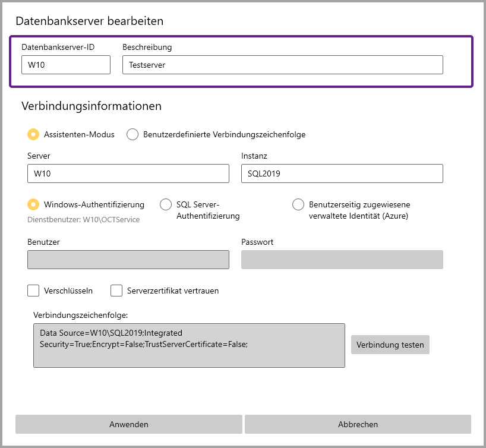
Task: Click the Beschreibung field containing Testserver
Action: [282, 65]
